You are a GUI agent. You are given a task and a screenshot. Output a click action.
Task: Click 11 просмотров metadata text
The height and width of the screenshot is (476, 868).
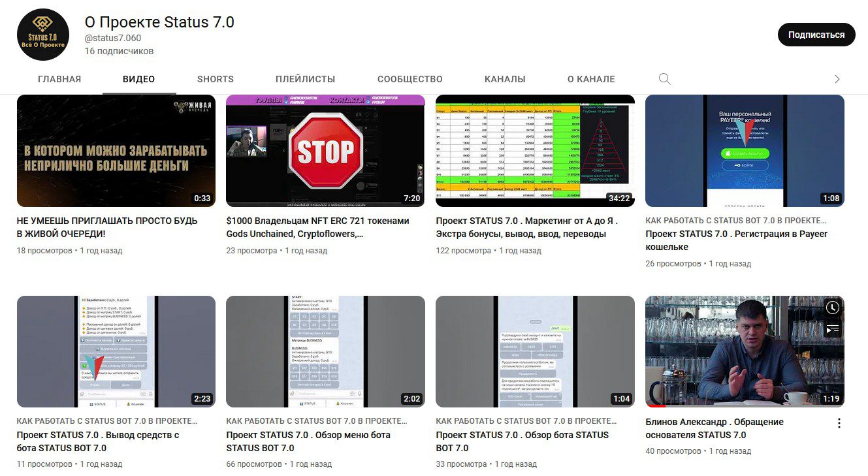tap(44, 464)
